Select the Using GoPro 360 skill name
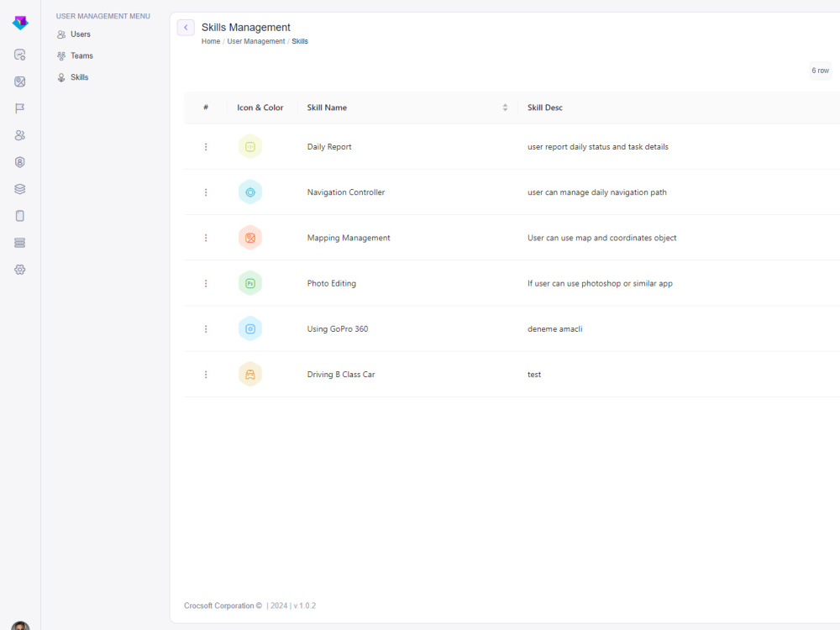840x630 pixels. click(x=338, y=329)
